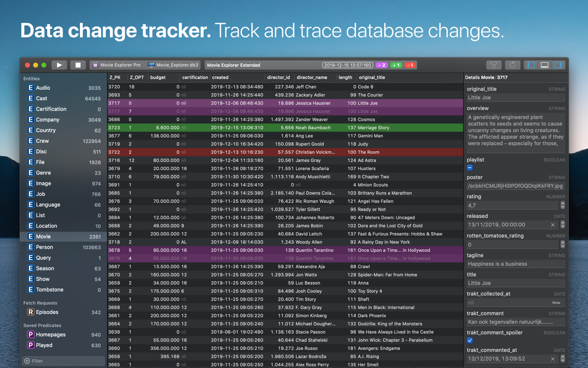Viewport: 588px width, 368px height.
Task: Toggle the left sidebar panel button
Action: tap(531, 65)
